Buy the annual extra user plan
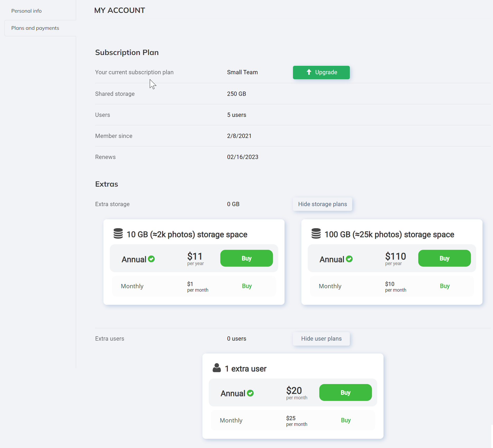493x448 pixels. coord(345,392)
